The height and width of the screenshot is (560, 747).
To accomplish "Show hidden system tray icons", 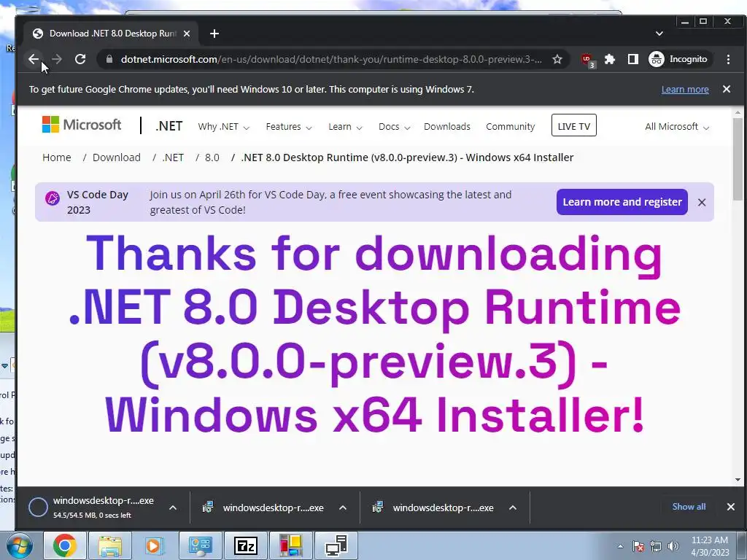I will [x=620, y=546].
